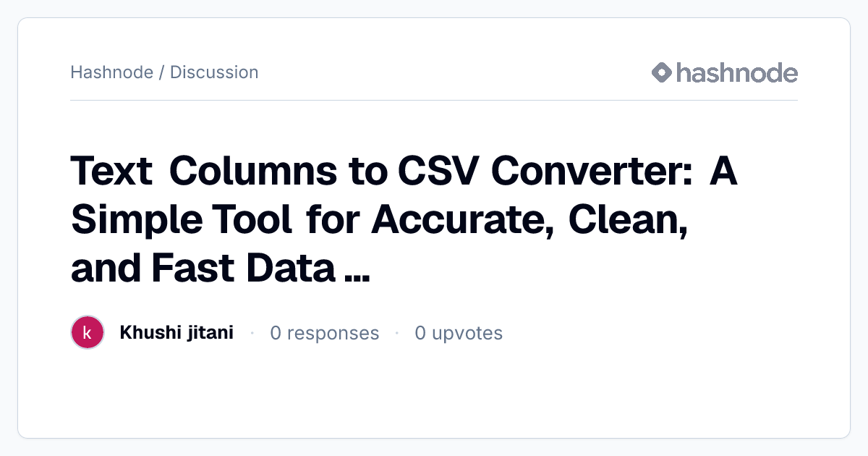Click the slash between Hashnode and Discussion
The image size is (868, 456).
[x=161, y=72]
